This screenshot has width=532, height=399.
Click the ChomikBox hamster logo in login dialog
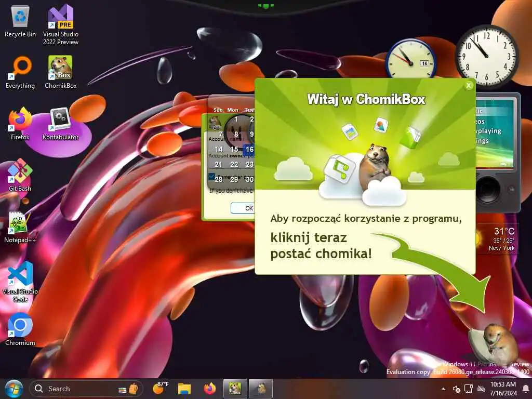click(x=215, y=123)
